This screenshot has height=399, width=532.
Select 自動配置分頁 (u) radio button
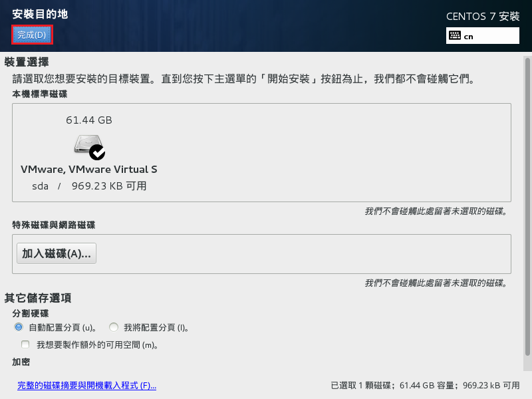click(19, 327)
